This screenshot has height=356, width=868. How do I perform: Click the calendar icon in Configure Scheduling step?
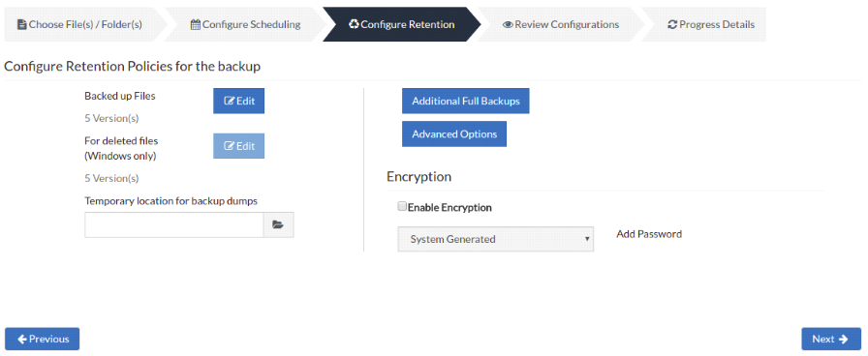pyautogui.click(x=196, y=25)
